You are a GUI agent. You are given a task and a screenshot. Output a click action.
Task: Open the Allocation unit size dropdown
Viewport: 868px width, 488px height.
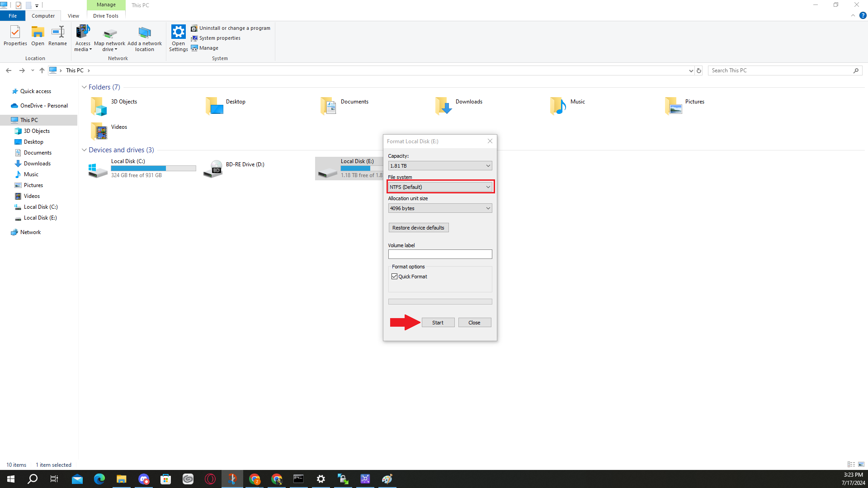[x=440, y=208]
